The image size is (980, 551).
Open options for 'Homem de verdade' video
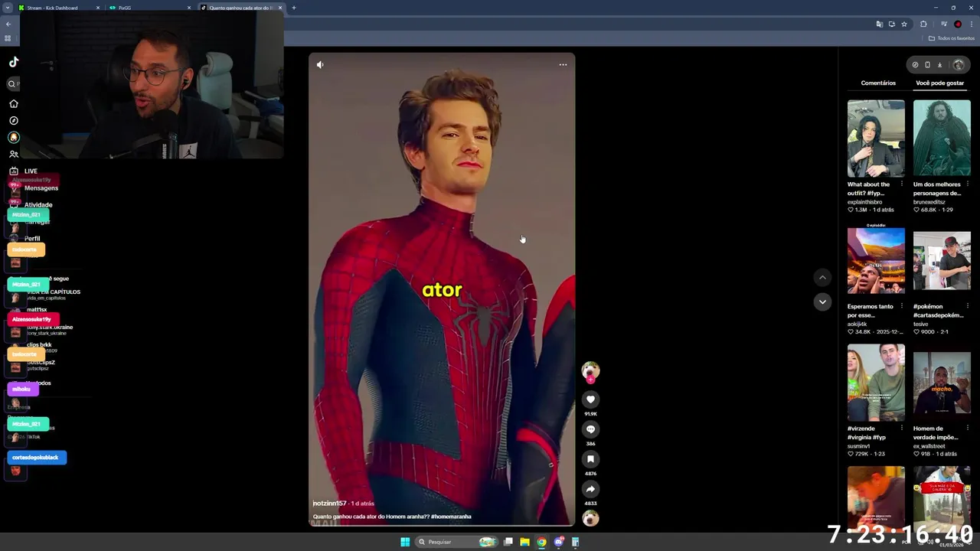pos(968,429)
